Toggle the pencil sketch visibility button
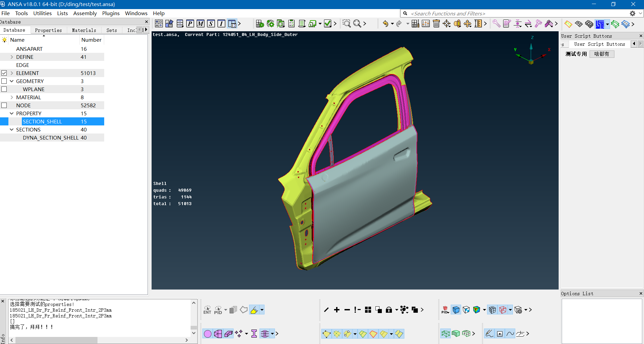The height and width of the screenshot is (344, 644). tap(489, 334)
